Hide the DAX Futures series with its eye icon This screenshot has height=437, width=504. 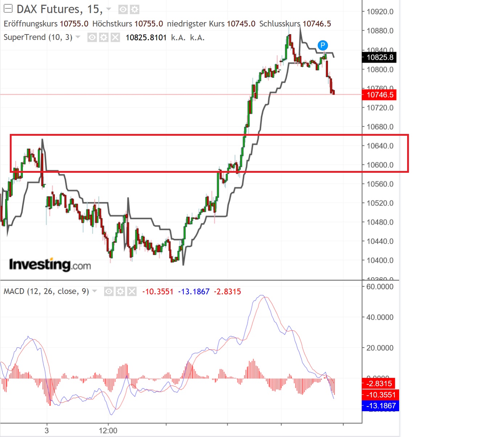click(123, 9)
